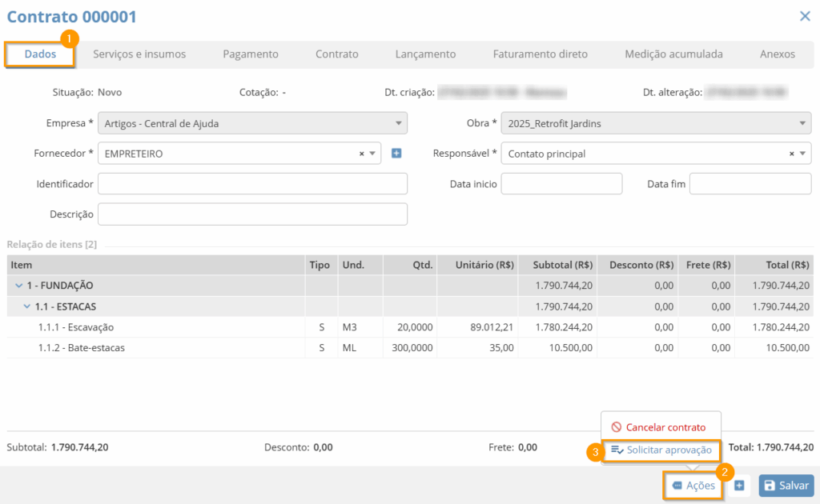Click the plus icon next to Ações button
The image size is (820, 504).
pyautogui.click(x=740, y=486)
